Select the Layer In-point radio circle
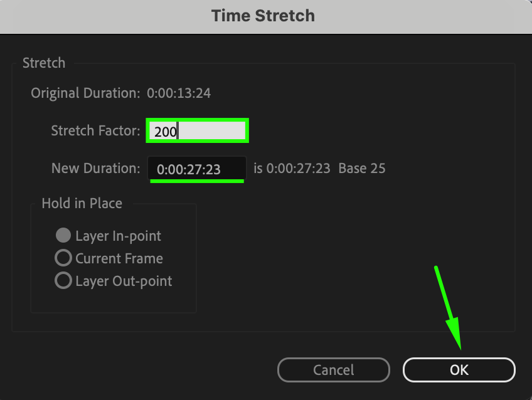This screenshot has width=532, height=400. (63, 235)
